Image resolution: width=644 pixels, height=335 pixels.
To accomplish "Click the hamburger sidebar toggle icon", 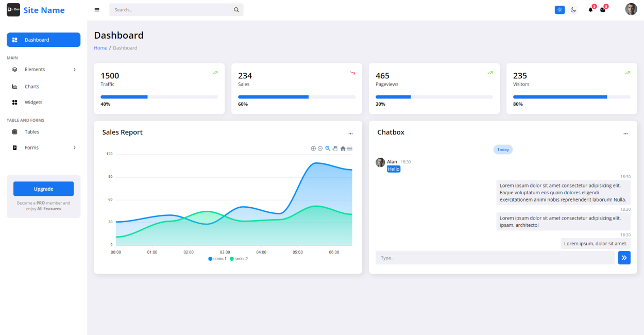I will [97, 10].
